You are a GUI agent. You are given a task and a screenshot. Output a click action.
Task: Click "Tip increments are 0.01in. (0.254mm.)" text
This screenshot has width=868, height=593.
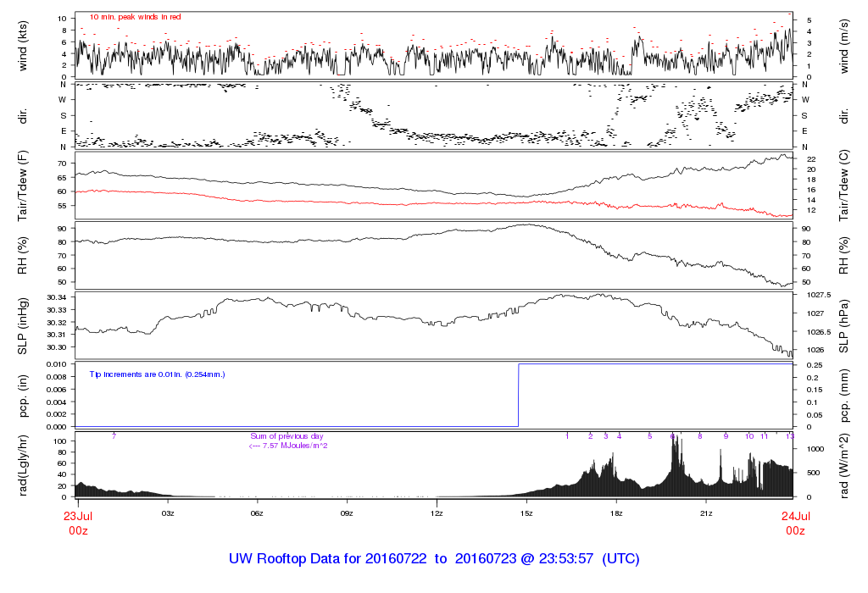tap(157, 374)
